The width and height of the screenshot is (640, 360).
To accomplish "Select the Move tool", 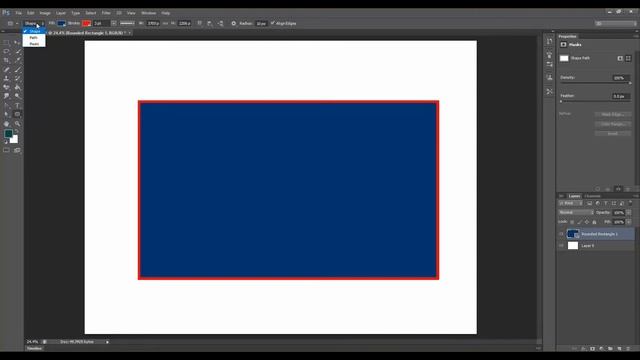I will 17,42.
